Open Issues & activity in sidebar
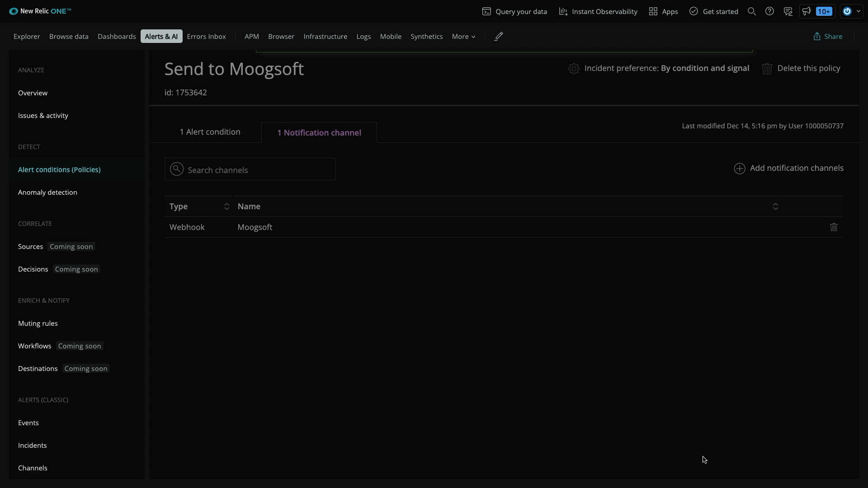This screenshot has width=868, height=488. [x=43, y=116]
